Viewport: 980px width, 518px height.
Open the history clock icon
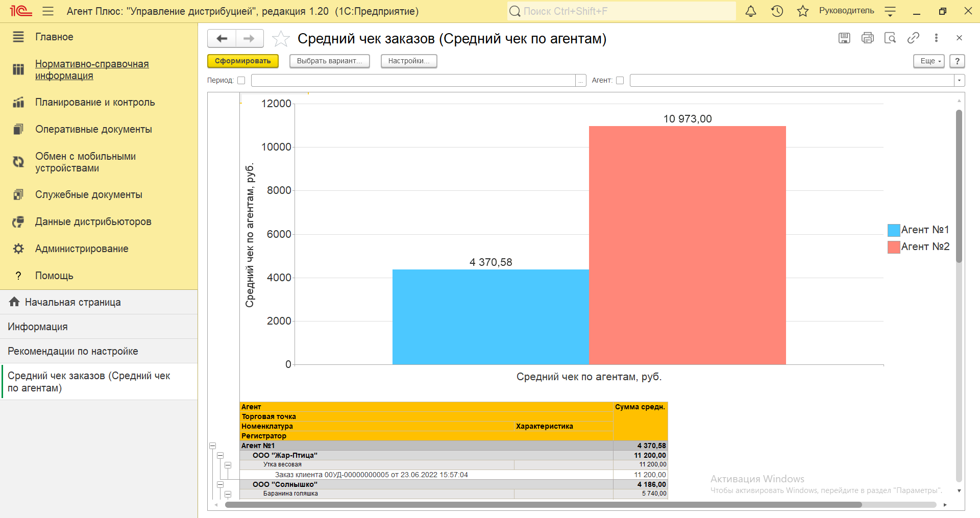pos(777,11)
